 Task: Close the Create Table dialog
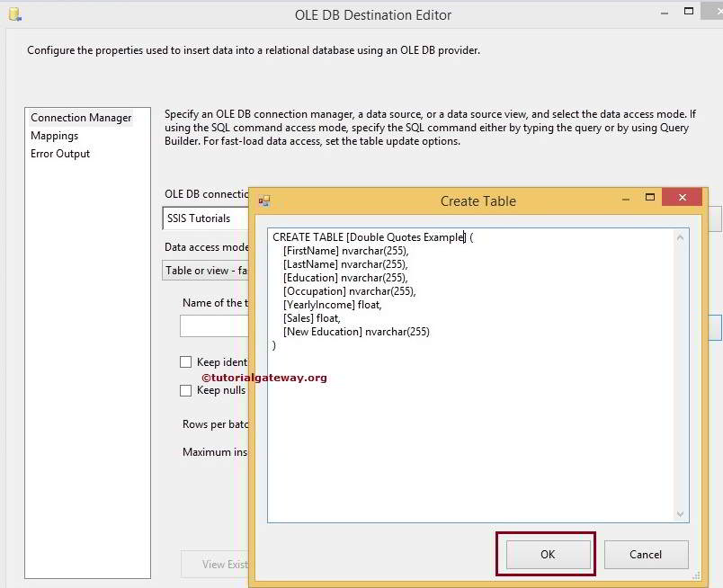(x=681, y=197)
